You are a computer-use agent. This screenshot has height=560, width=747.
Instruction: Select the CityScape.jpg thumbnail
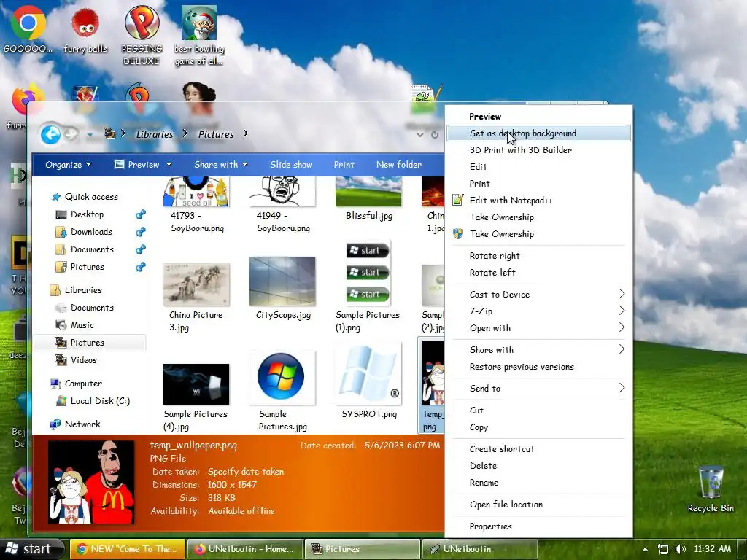[282, 281]
